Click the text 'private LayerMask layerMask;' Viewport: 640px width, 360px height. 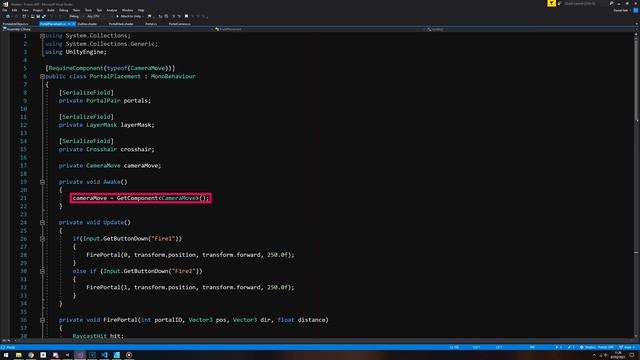point(107,125)
